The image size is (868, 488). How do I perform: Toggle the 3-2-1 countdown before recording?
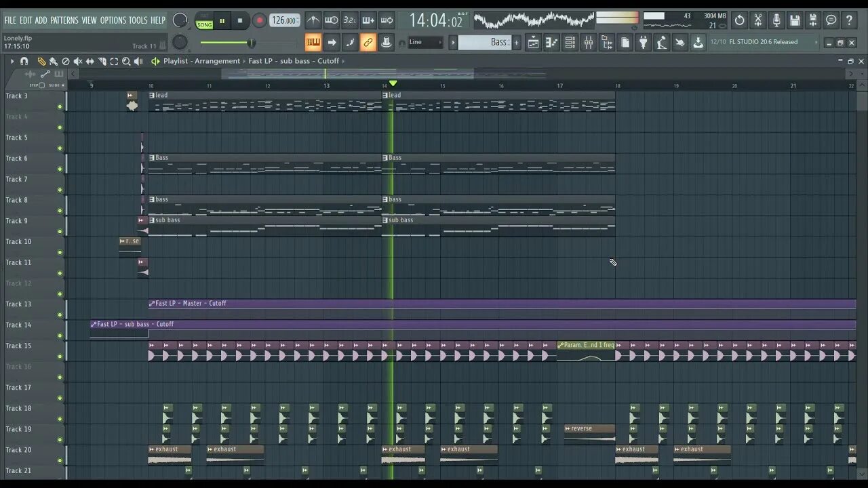[350, 20]
